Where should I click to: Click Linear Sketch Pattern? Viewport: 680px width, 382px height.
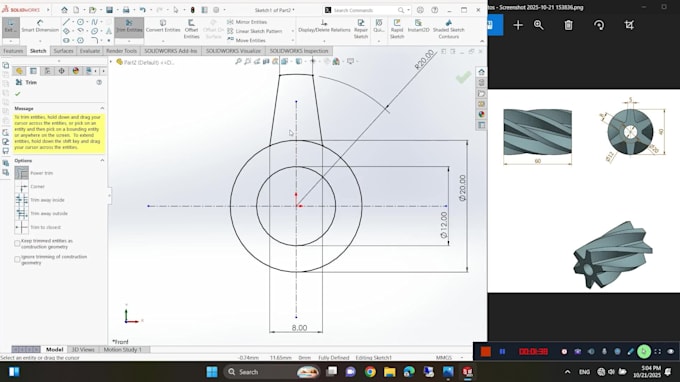pos(255,31)
